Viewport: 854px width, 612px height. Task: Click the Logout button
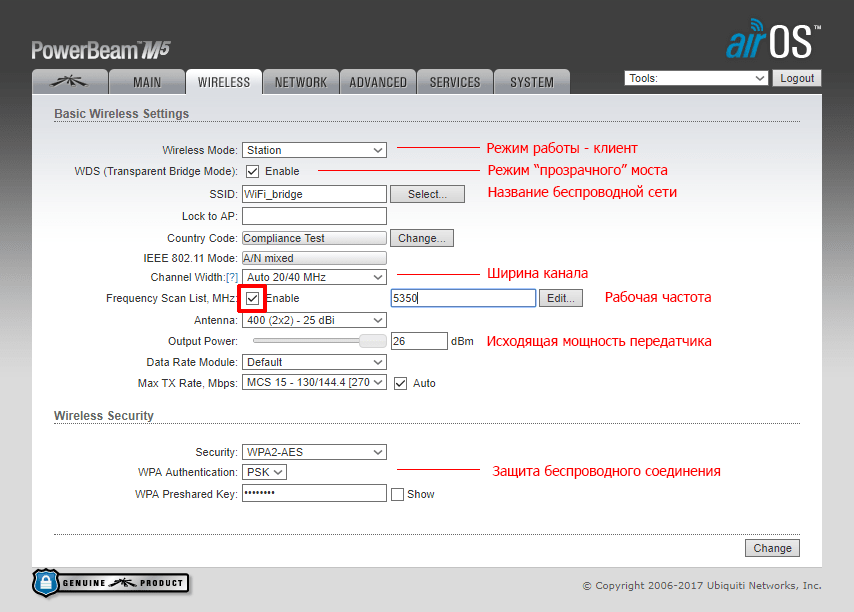[797, 78]
